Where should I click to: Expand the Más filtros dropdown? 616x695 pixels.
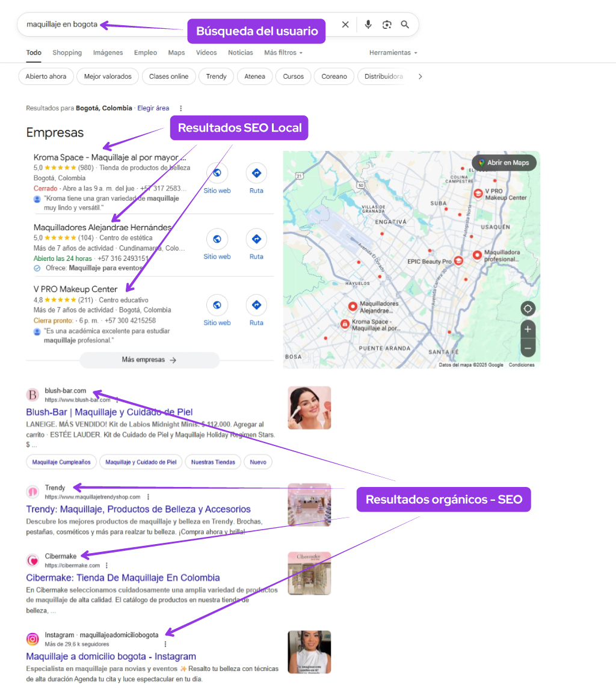283,53
